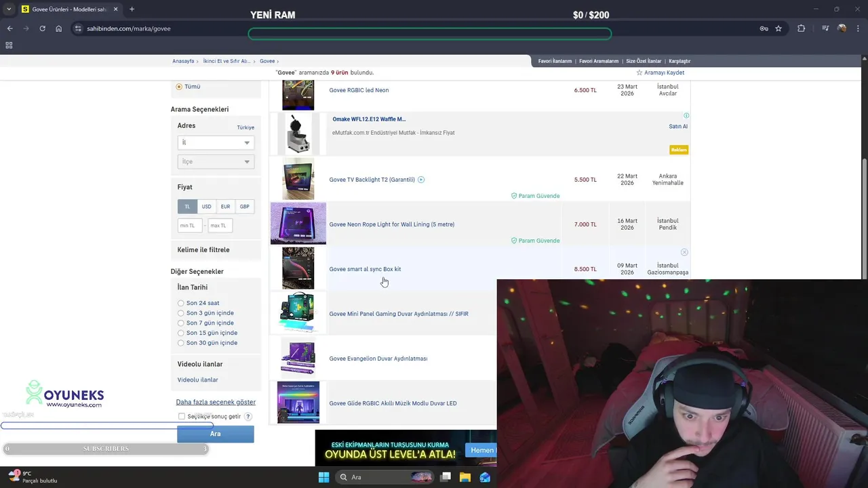The height and width of the screenshot is (488, 868).
Task: Open İkinci El ve Sıfır Alışveriş breadcrumb
Action: [x=227, y=61]
